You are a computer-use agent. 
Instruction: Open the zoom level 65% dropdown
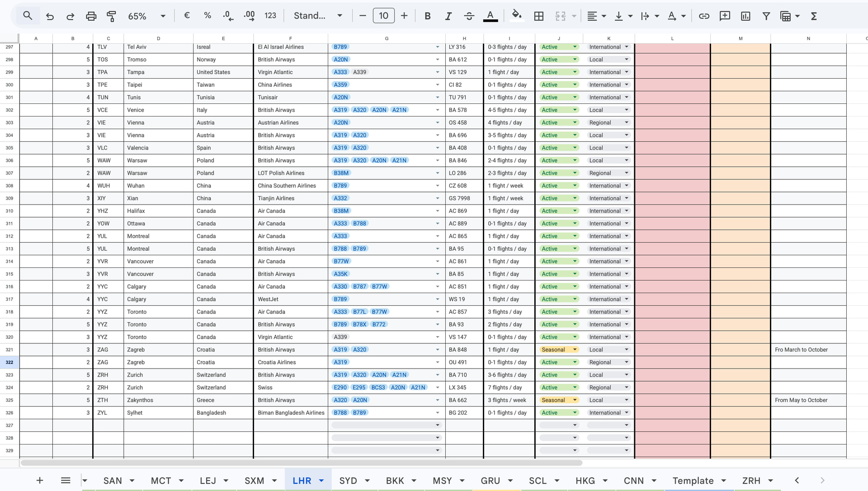[x=146, y=16]
